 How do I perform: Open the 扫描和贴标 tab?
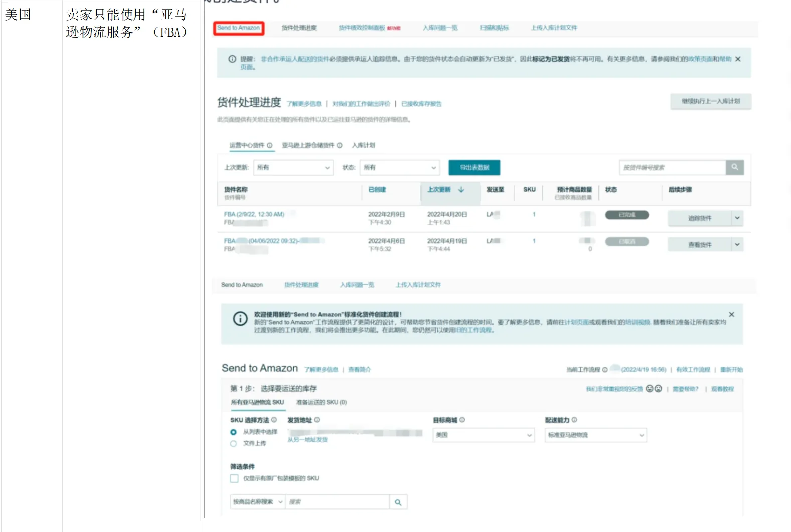coord(494,28)
